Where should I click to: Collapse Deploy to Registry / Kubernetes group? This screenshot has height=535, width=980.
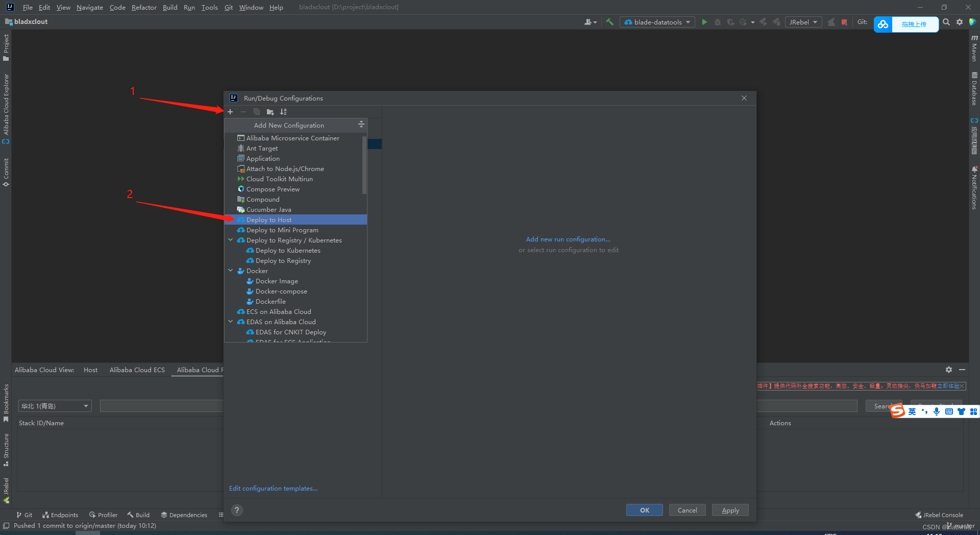(x=230, y=240)
